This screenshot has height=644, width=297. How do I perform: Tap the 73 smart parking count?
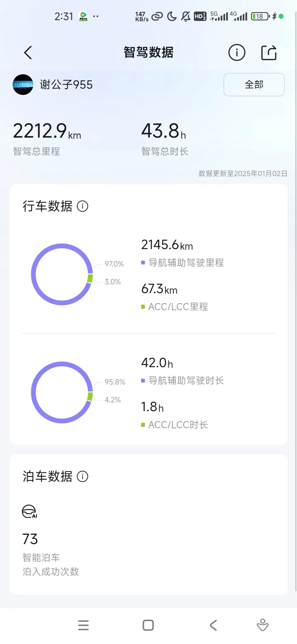(30, 539)
